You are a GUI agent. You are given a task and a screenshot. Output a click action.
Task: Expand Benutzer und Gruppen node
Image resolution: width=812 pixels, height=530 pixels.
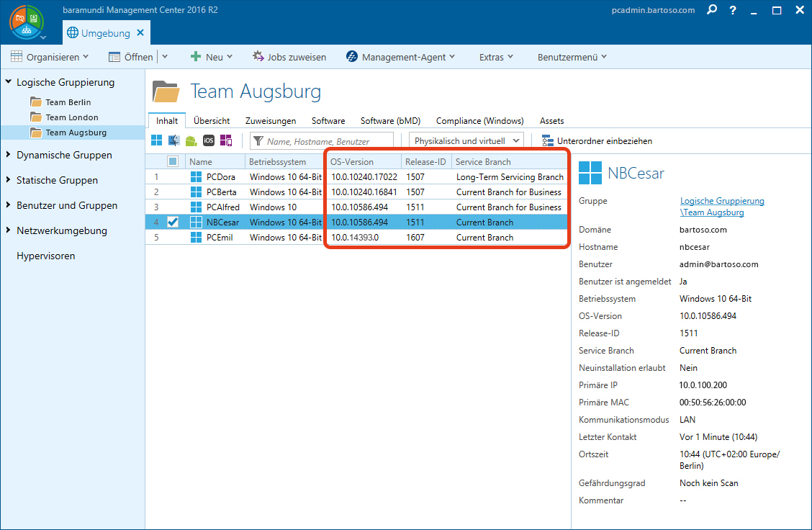tap(9, 205)
